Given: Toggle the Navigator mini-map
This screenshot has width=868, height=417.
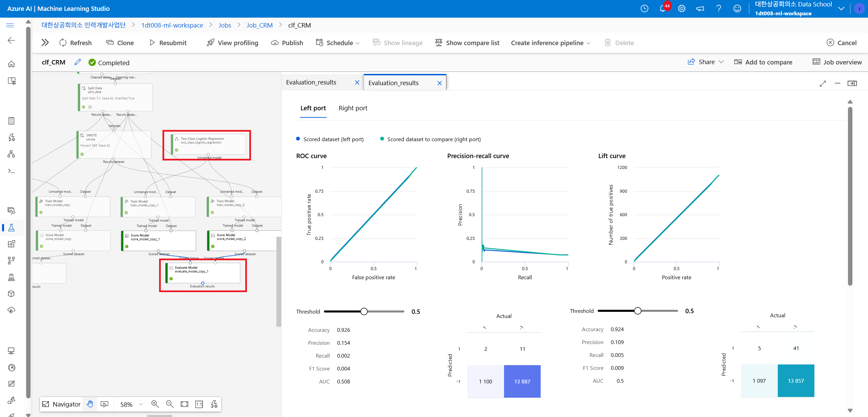Looking at the screenshot, I should (x=61, y=404).
